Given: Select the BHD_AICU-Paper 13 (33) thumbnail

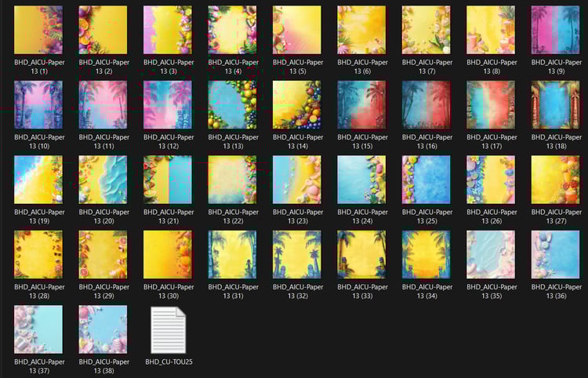Looking at the screenshot, I should point(361,255).
